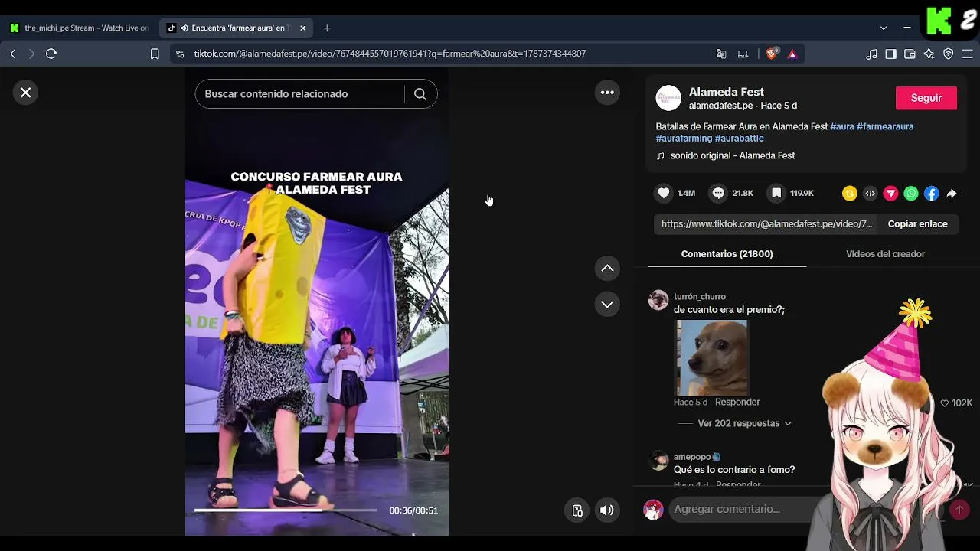Send to friends via red arrow icon
The width and height of the screenshot is (980, 551).
pos(890,194)
